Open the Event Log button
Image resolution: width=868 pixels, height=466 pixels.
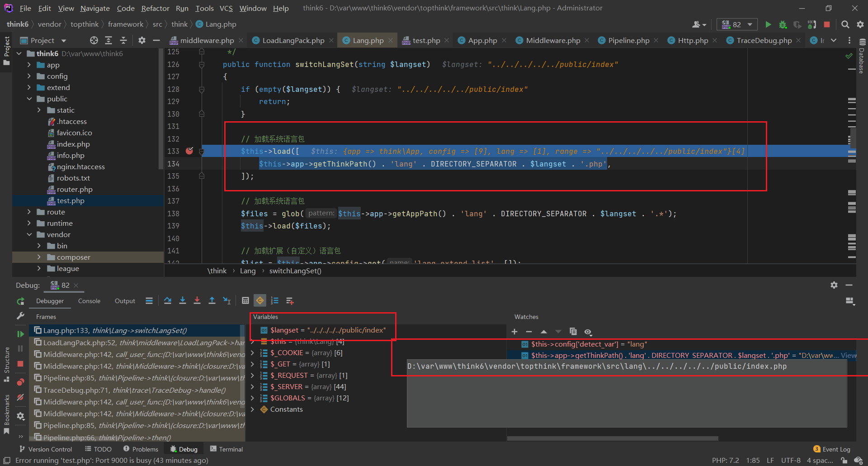point(832,449)
